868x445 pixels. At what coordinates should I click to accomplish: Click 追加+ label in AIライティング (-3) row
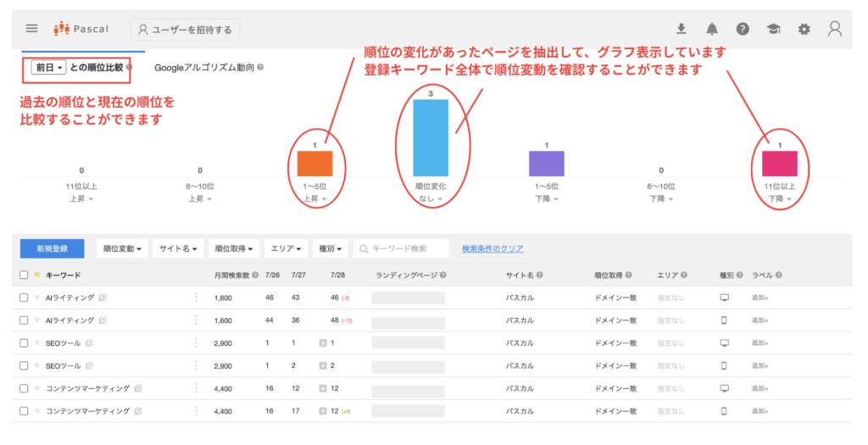pyautogui.click(x=759, y=298)
